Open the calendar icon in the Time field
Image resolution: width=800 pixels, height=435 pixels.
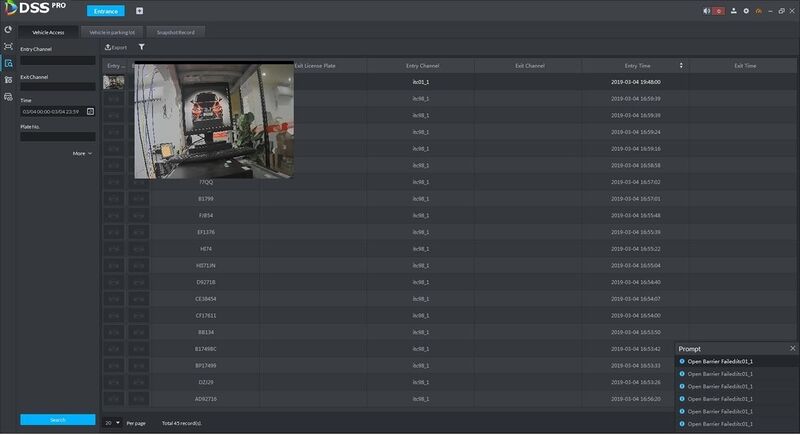(x=90, y=112)
